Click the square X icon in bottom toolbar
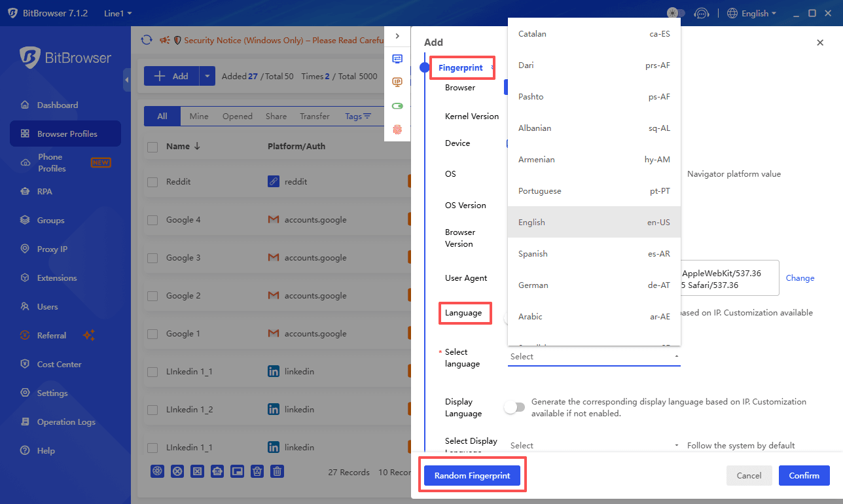The width and height of the screenshot is (843, 504). pyautogui.click(x=197, y=471)
